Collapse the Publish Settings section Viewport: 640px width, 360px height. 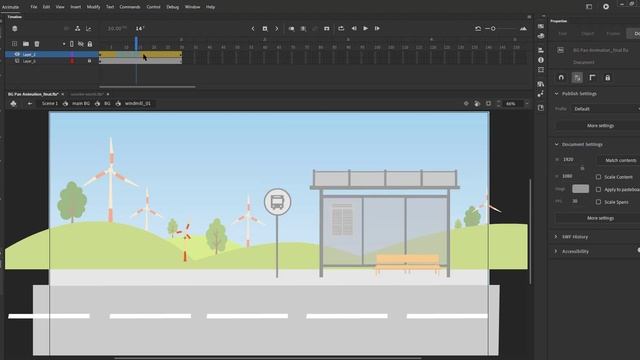coord(556,93)
